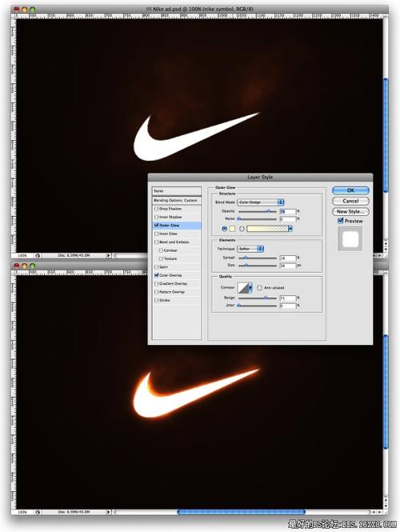Click the zoom percentage field in bottom window
Viewport: 400px width, 532px height.
point(22,512)
